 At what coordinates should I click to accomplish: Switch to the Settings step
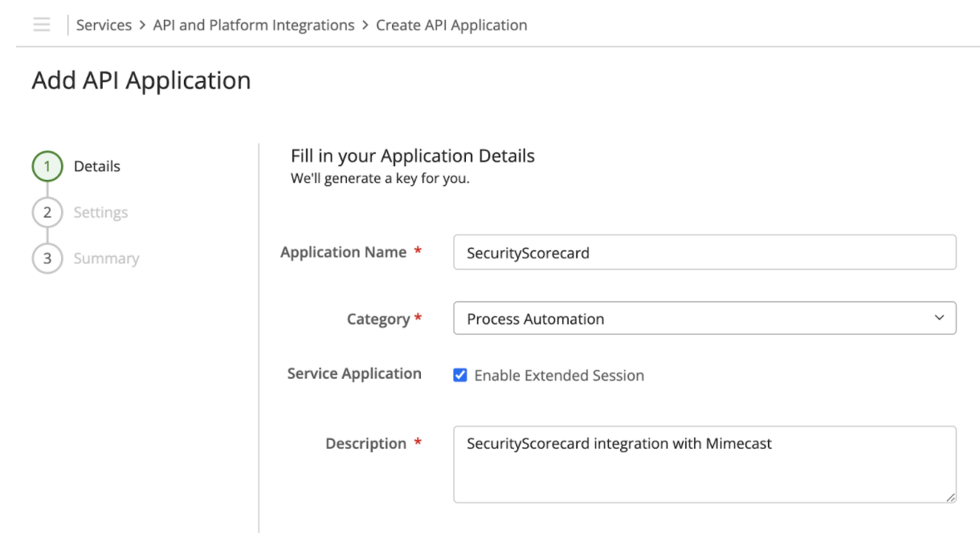pyautogui.click(x=100, y=212)
